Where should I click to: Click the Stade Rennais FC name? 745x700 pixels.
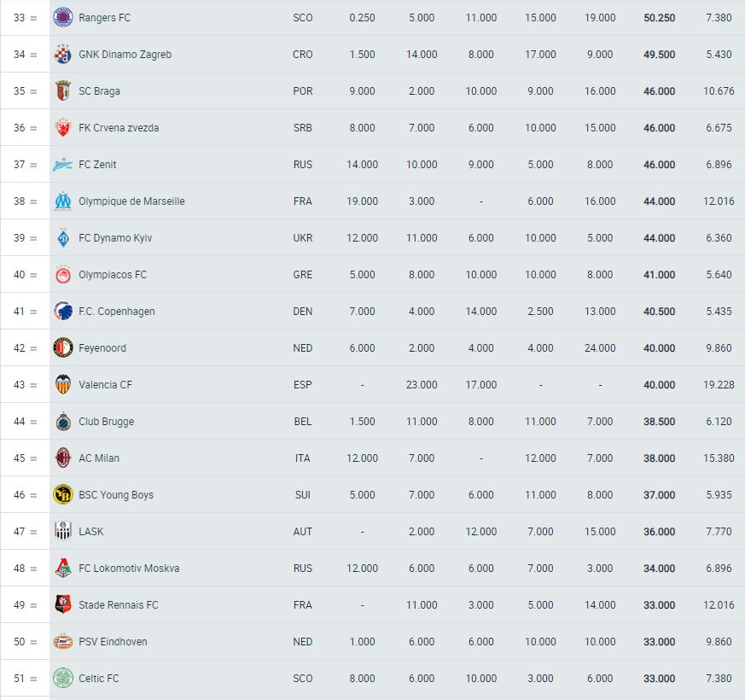pyautogui.click(x=119, y=605)
